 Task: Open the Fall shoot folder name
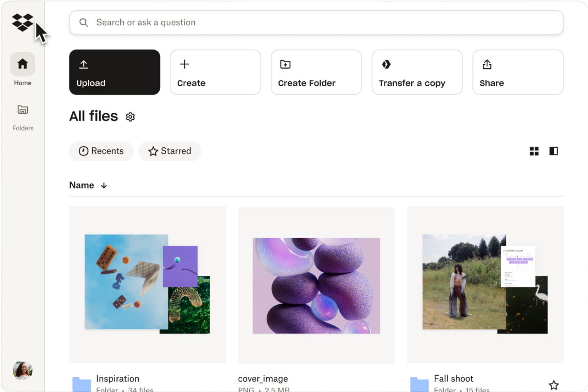click(x=453, y=378)
